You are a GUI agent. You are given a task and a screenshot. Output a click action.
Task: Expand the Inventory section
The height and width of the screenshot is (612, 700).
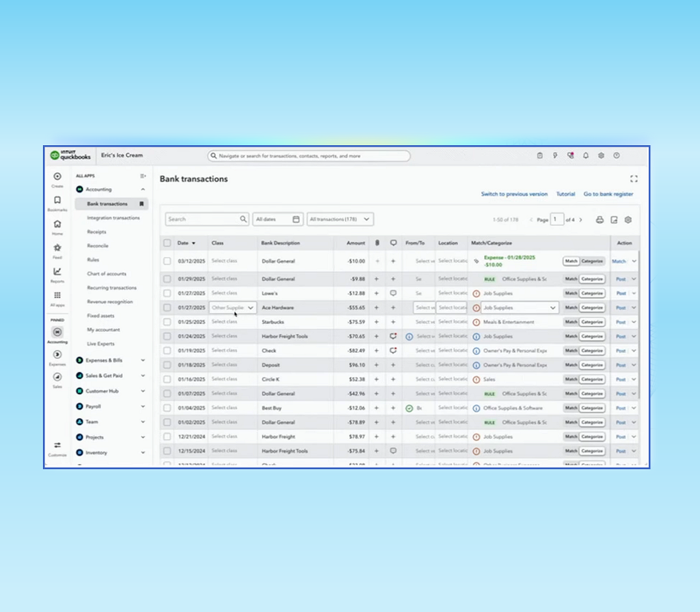143,452
